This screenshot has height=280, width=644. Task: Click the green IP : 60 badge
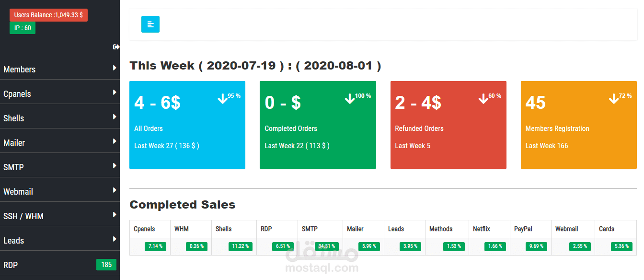tap(23, 28)
